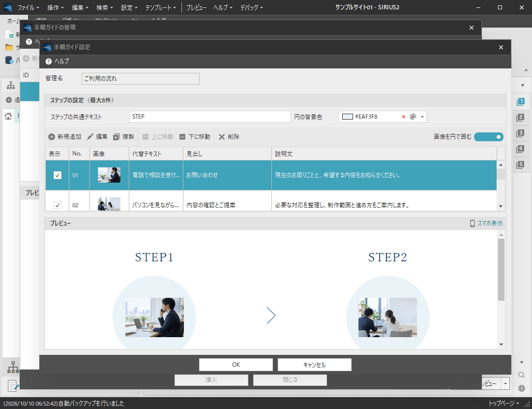Screen dimensions: 532x409
Task: Click プレビュー in the menu bar
Action: pos(196,7)
